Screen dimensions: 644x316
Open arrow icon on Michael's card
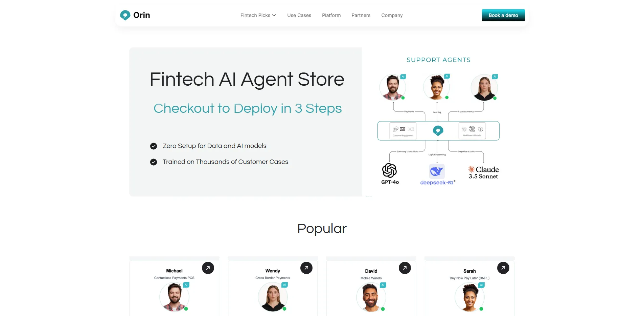tap(208, 268)
